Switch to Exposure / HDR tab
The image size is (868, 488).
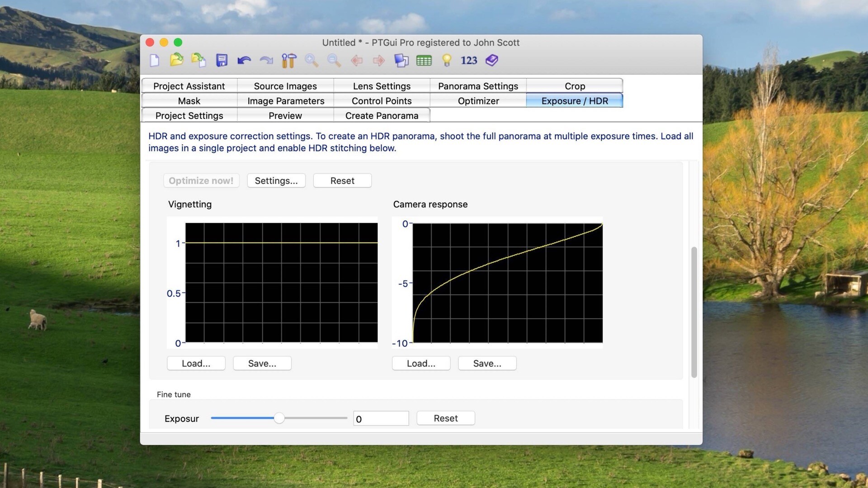(x=575, y=100)
